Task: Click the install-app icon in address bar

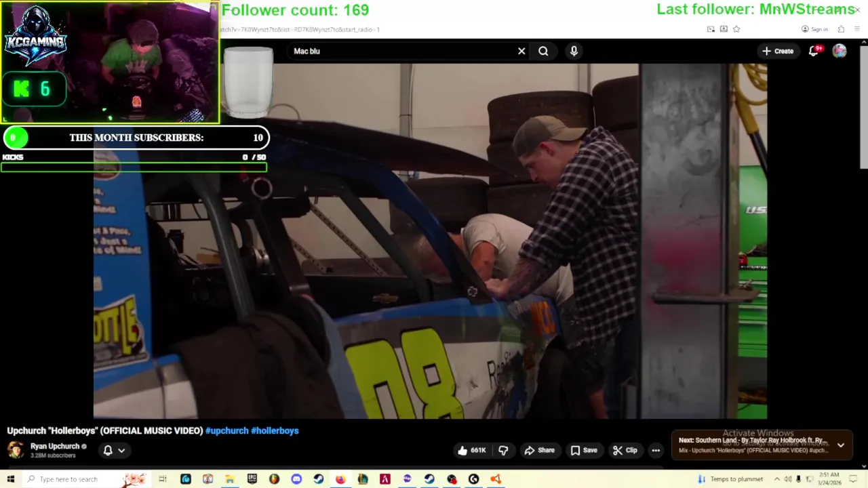Action: [724, 29]
